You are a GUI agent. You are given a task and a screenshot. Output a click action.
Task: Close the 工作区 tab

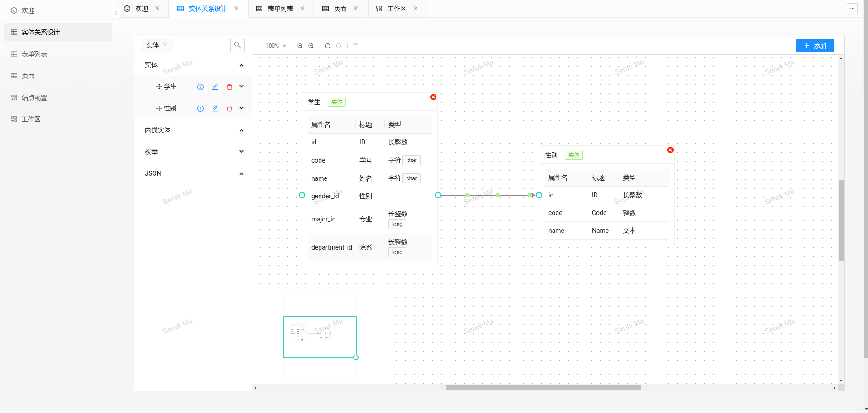pyautogui.click(x=416, y=8)
